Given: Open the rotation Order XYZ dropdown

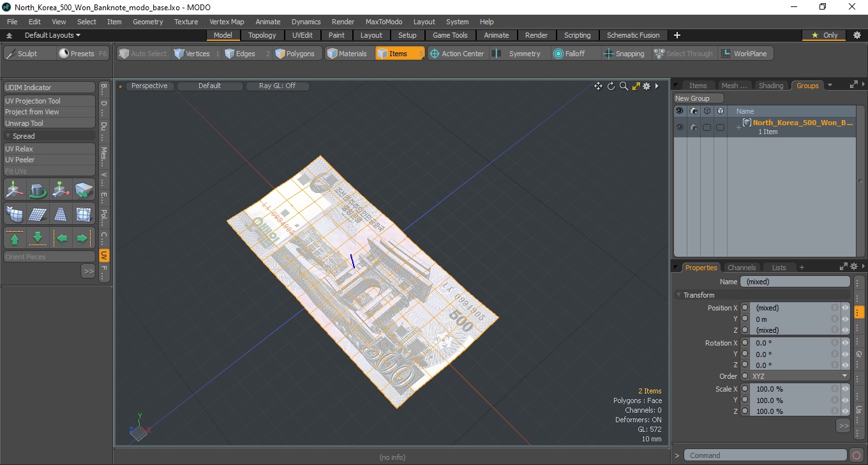Looking at the screenshot, I should pos(799,376).
